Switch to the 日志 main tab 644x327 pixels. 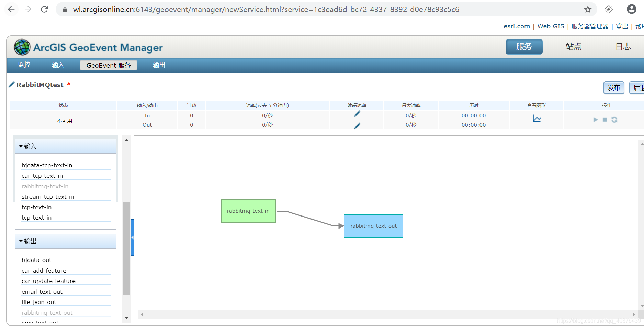pos(623,46)
